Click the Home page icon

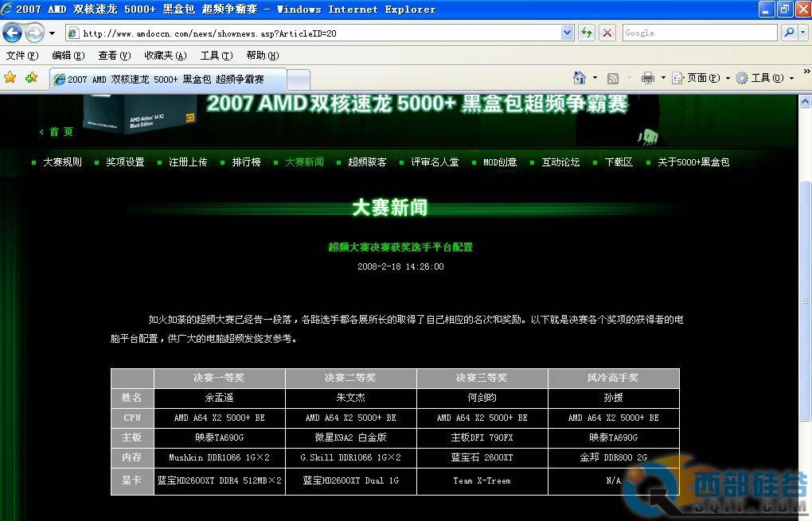pos(580,78)
